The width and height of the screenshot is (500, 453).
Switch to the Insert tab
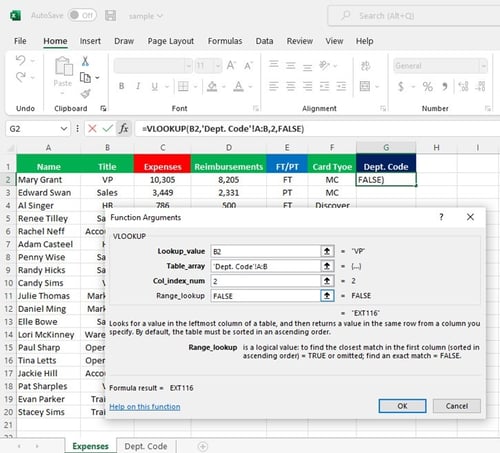[x=90, y=41]
